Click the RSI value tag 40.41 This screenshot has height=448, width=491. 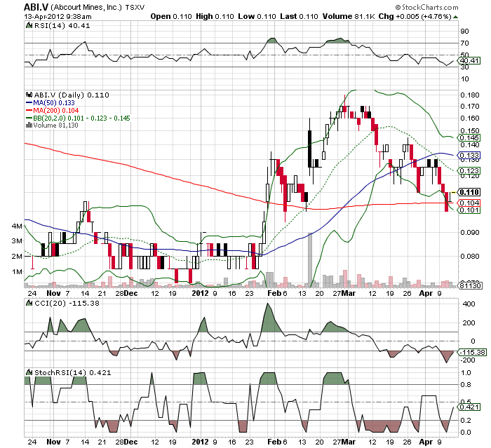pos(469,61)
